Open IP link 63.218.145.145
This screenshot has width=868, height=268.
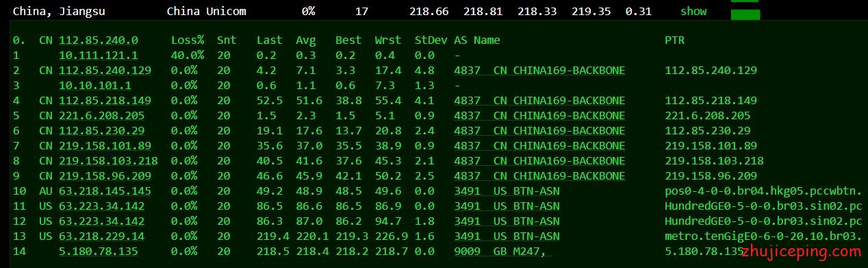tap(105, 191)
